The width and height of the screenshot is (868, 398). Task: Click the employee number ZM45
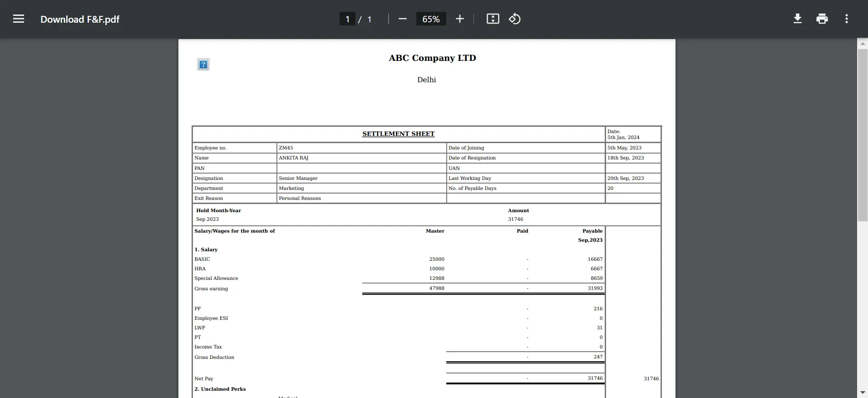tap(286, 148)
